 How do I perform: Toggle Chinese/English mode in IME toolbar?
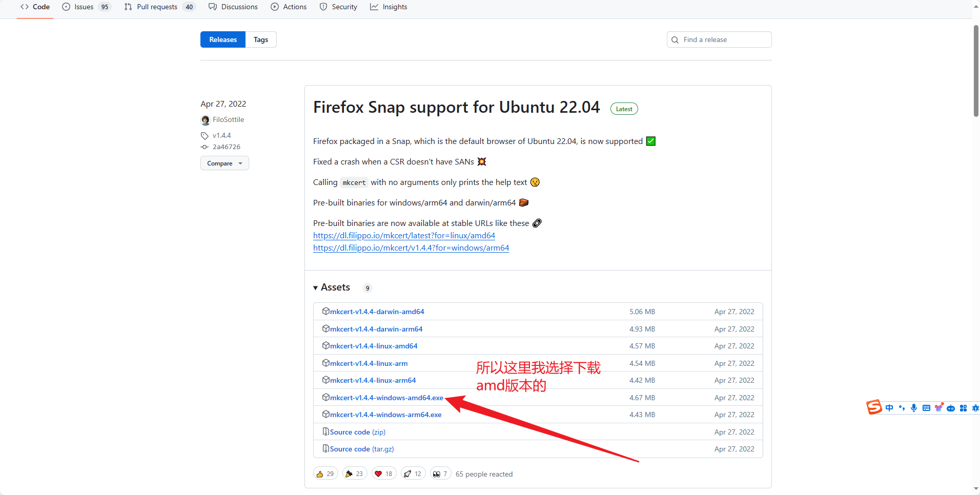point(889,408)
